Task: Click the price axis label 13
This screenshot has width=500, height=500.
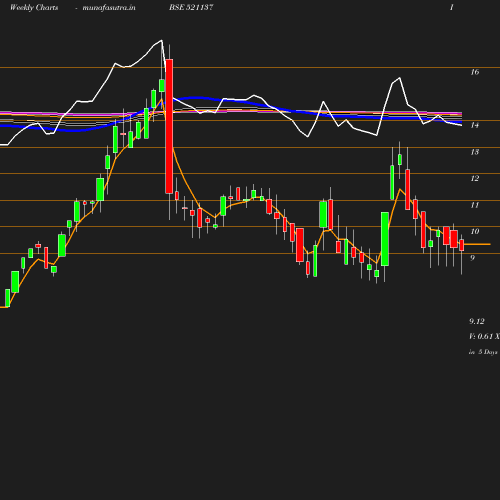Action: [x=475, y=152]
